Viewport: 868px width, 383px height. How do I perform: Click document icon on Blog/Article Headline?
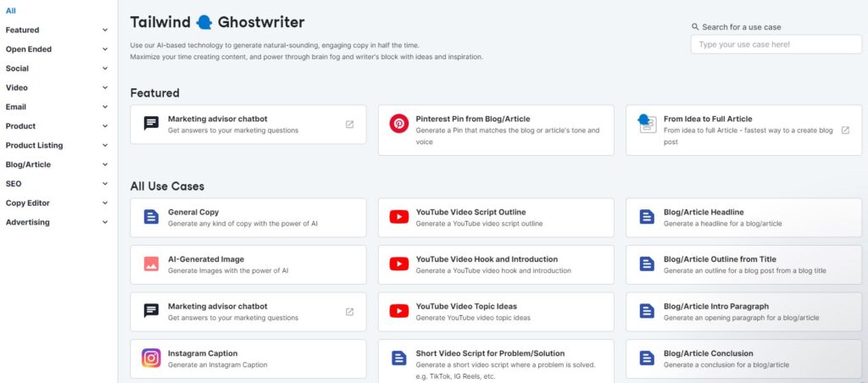coord(647,217)
